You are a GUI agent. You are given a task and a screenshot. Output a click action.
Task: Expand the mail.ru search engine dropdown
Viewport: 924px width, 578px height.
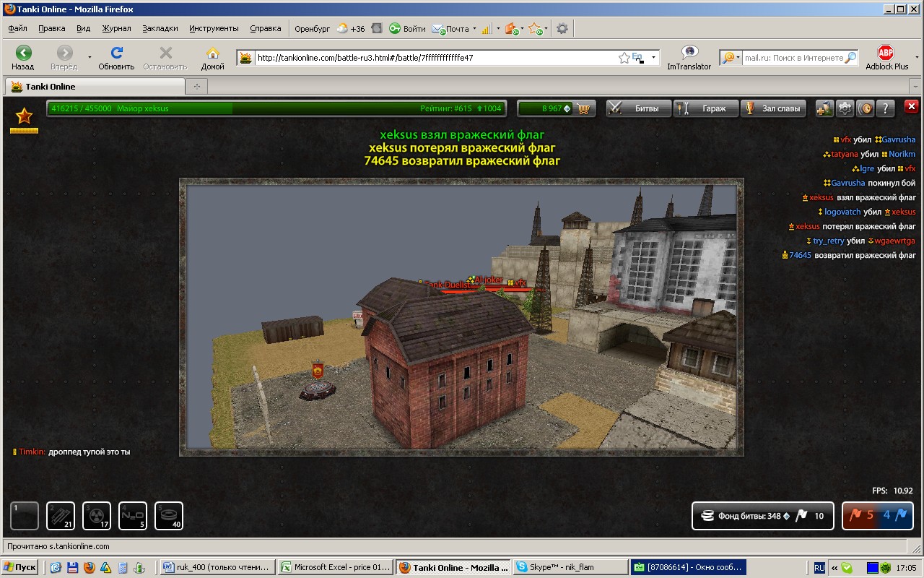click(731, 58)
